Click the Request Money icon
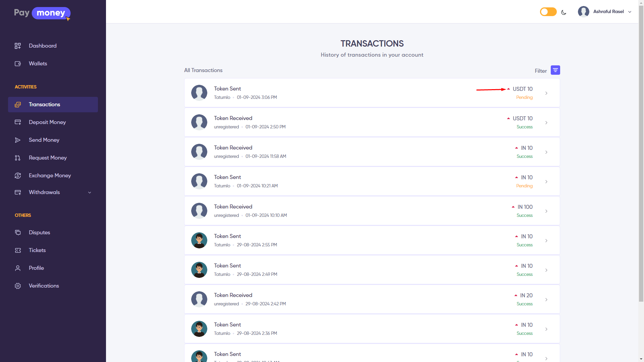 click(x=18, y=158)
